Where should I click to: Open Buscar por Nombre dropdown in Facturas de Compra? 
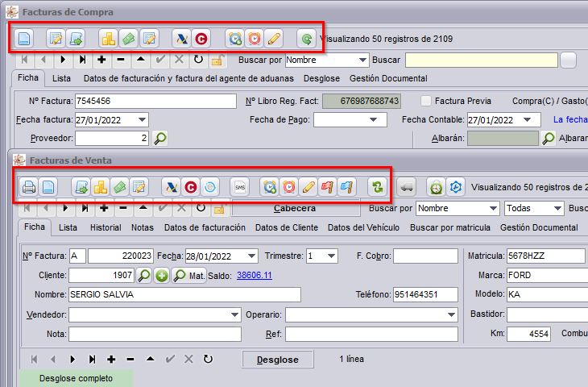coord(362,60)
